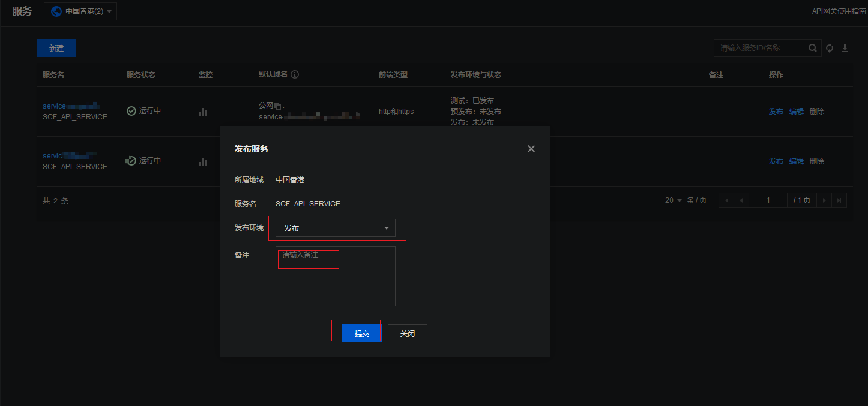Open the 20 条/页 page size dropdown

674,200
